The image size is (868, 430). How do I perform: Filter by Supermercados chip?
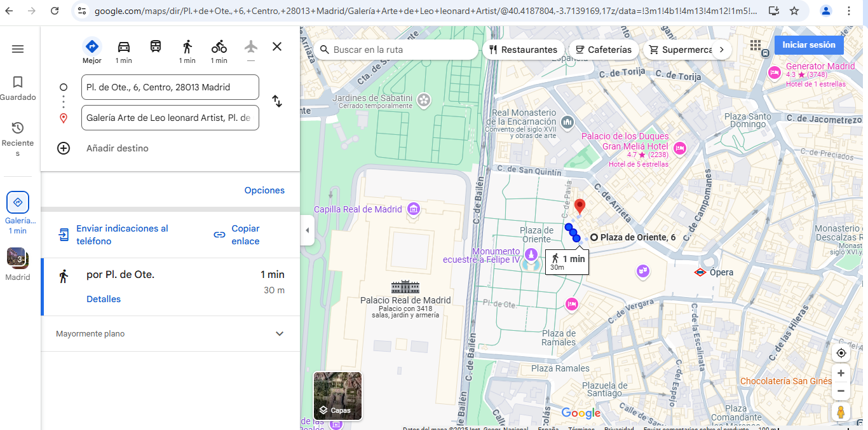click(x=677, y=50)
